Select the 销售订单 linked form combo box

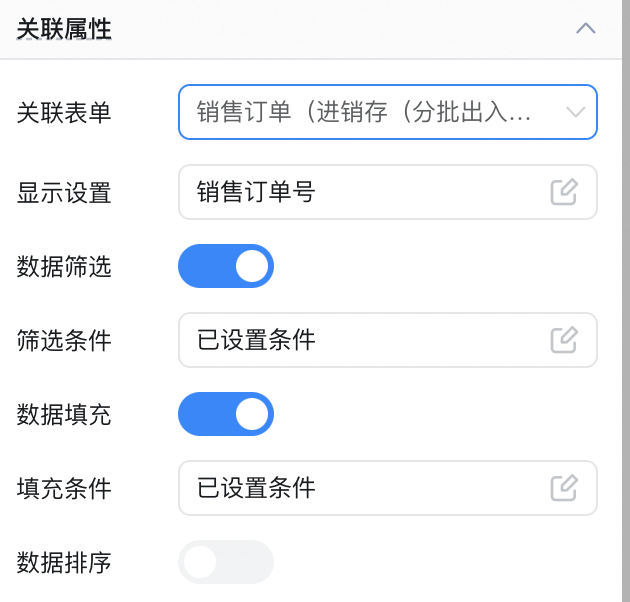point(388,112)
